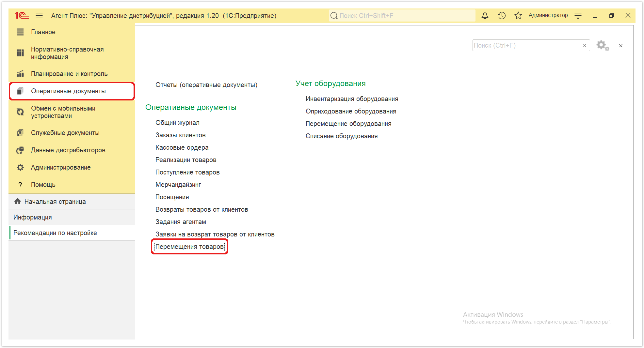The width and height of the screenshot is (644, 348).
Task: Click the Оперативные документы sidebar icon
Action: tap(20, 91)
